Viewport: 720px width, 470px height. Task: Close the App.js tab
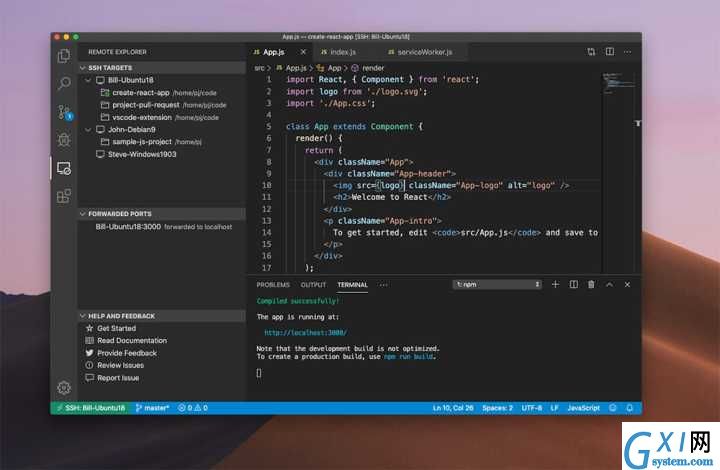(303, 52)
